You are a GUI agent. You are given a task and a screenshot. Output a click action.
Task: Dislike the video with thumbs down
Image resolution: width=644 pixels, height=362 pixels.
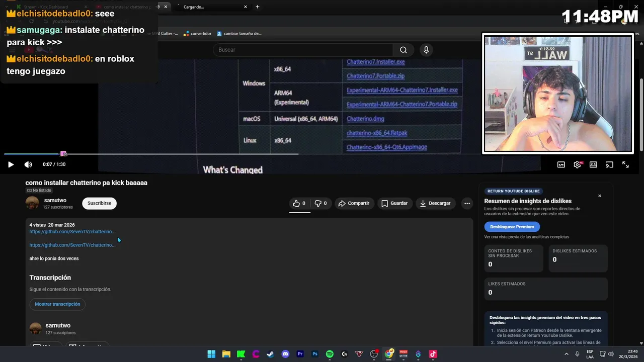tap(320, 203)
